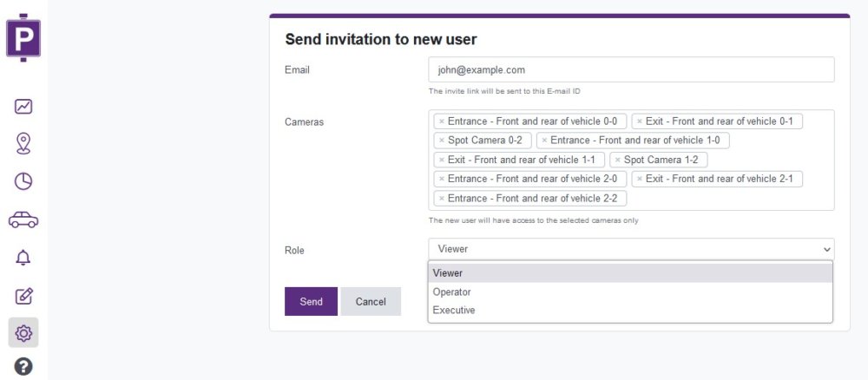Open the car vehicles icon

coord(23,219)
